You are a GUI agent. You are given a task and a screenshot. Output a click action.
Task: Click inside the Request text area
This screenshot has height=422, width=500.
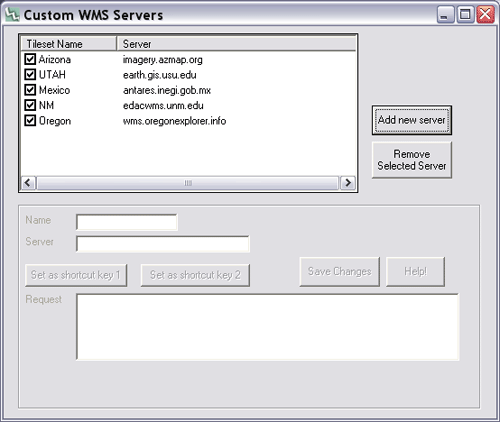pyautogui.click(x=268, y=327)
